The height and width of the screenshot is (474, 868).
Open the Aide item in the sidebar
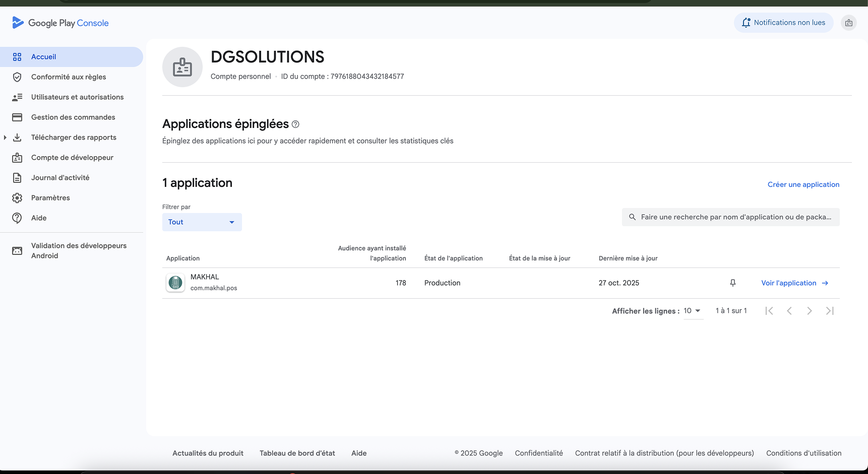[x=39, y=218]
